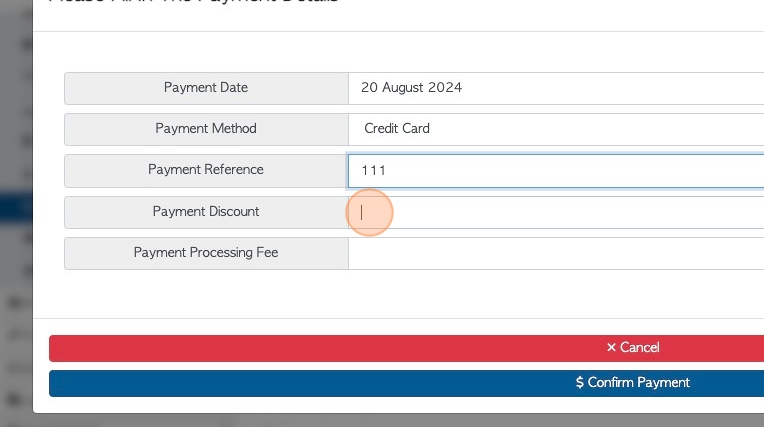Select the Payment Processing Fee input

556,253
